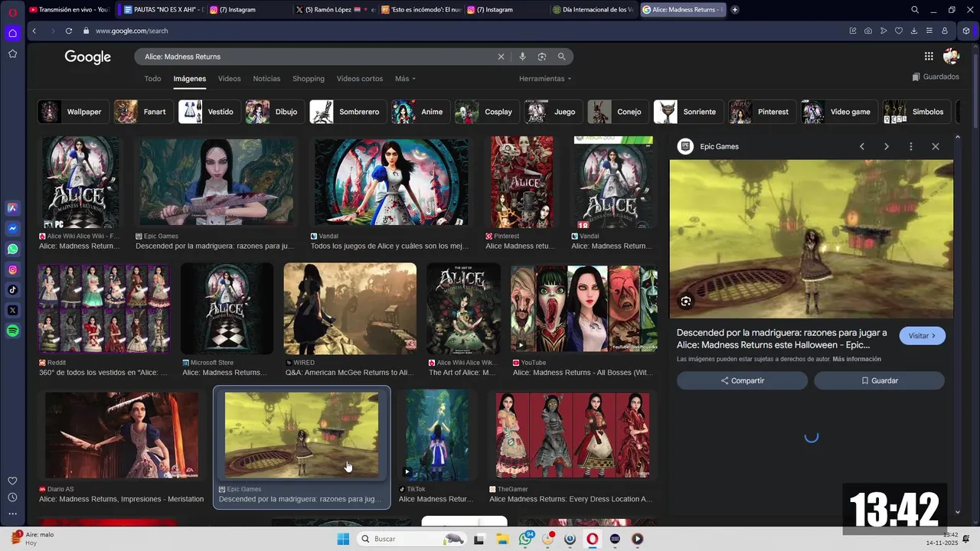Open Messenger in the Opera sidebar
980x551 pixels.
click(13, 229)
